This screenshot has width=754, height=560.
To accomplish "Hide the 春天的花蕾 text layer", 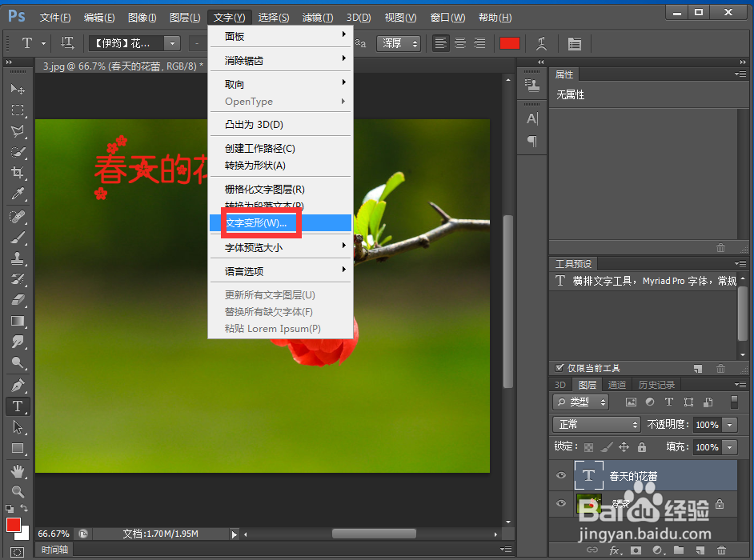I will tap(560, 475).
